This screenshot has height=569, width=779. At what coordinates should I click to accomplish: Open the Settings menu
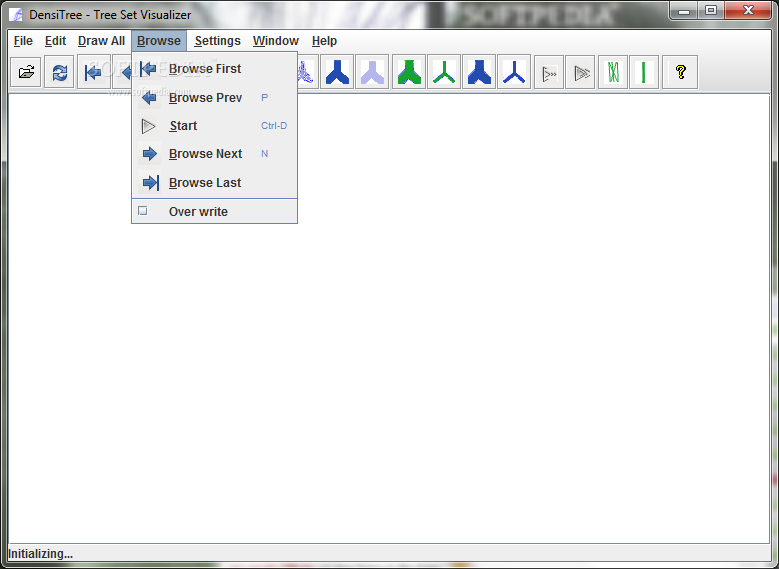218,41
